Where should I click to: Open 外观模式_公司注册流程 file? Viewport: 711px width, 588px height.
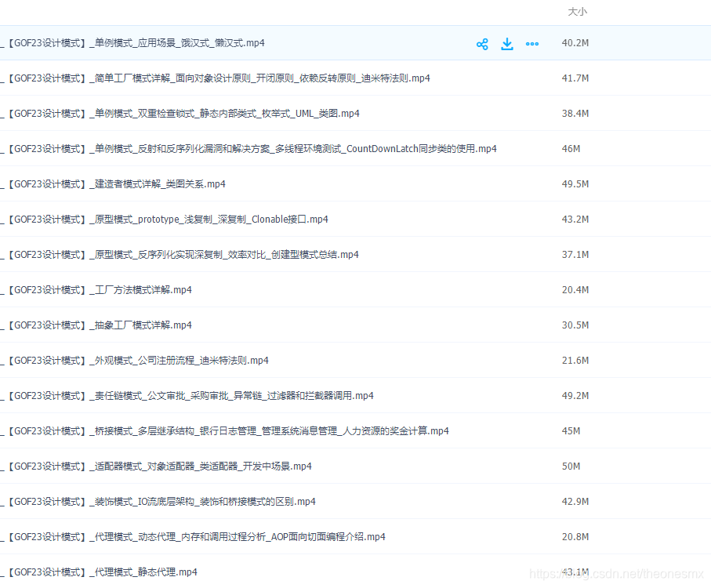(x=134, y=361)
